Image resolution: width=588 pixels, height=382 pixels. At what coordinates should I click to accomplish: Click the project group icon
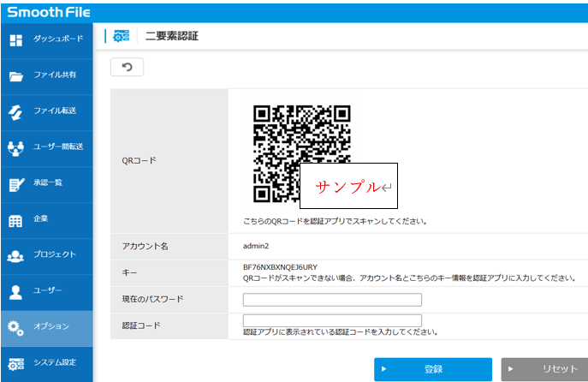[15, 256]
